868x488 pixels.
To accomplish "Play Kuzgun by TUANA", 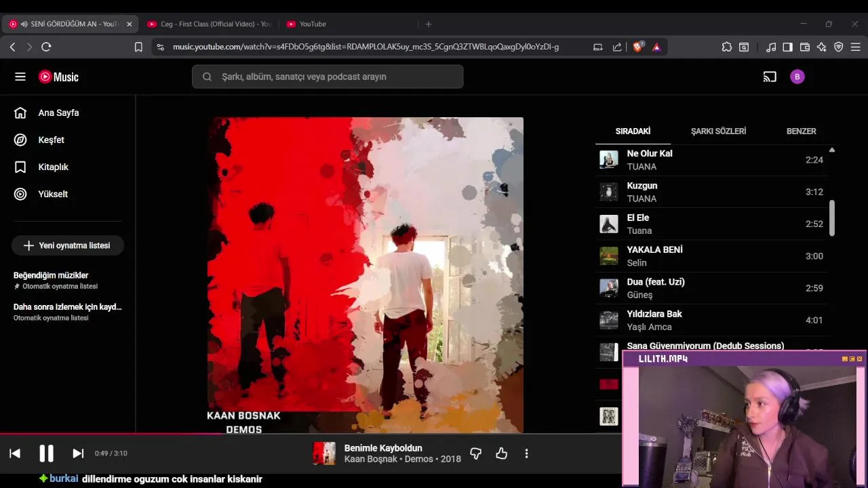I will pos(711,192).
